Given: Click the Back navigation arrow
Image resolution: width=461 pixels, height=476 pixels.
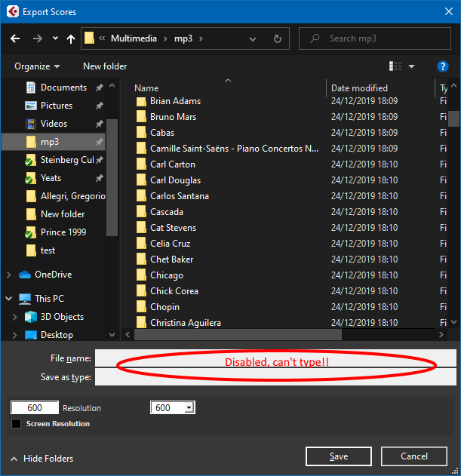Looking at the screenshot, I should (15, 38).
